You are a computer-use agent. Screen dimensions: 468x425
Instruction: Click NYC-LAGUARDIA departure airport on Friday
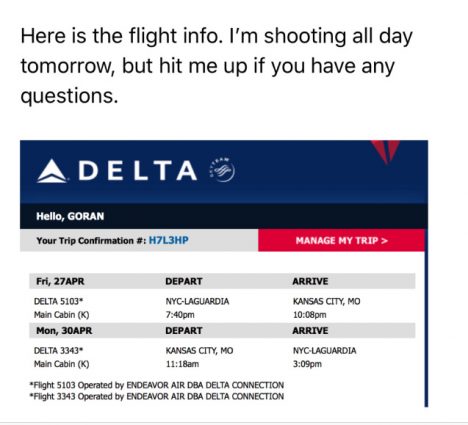[197, 301]
